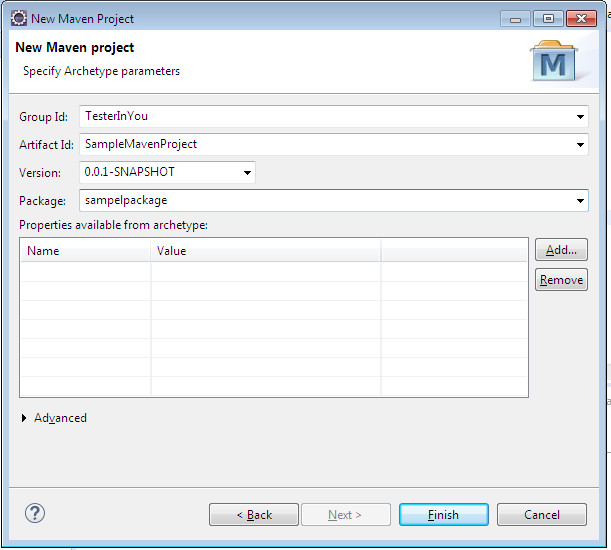This screenshot has height=550, width=611.
Task: Close the dialog with the red X
Action: [x=581, y=19]
